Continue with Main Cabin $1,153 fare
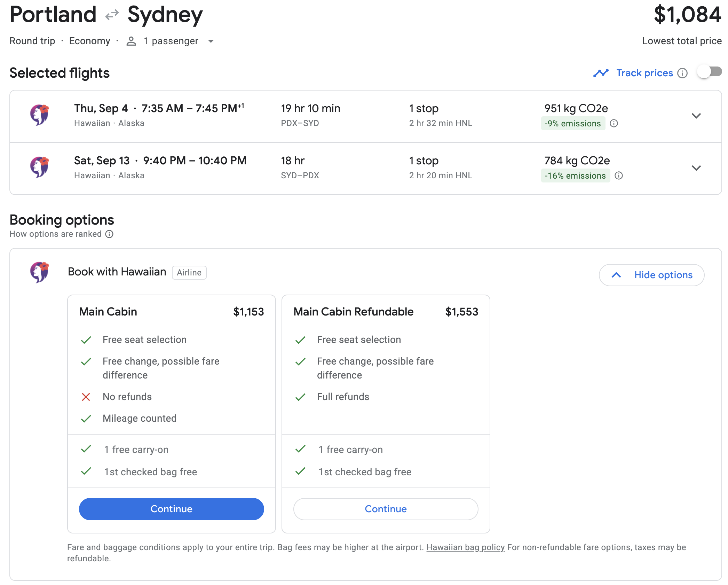The width and height of the screenshot is (728, 585). [x=171, y=509]
